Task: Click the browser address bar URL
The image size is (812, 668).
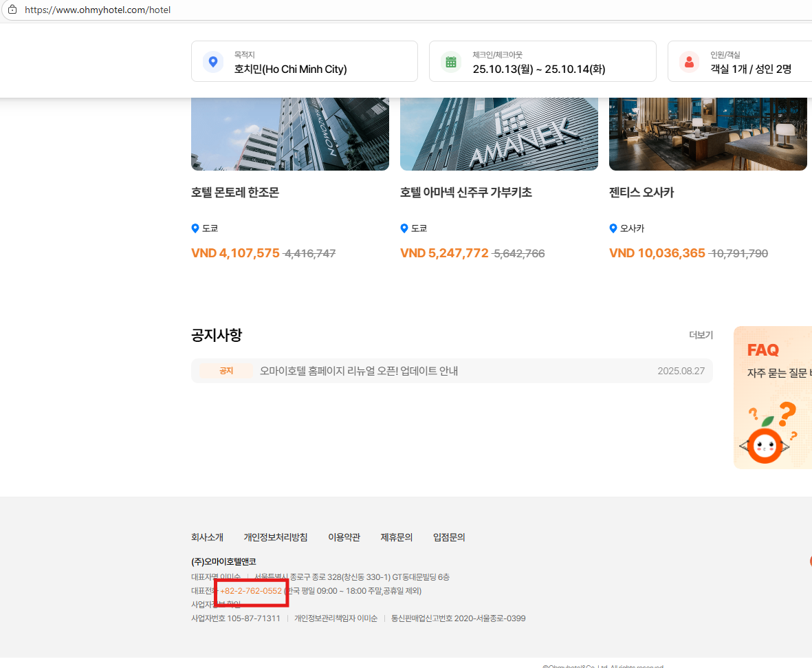Action: 98,10
